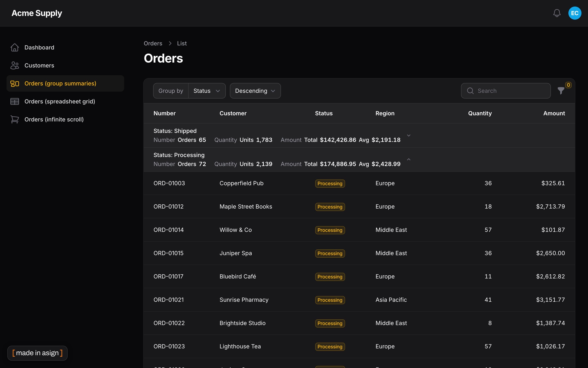Click the Acme Supply brand title
Viewport: 588px width, 368px height.
pyautogui.click(x=37, y=13)
